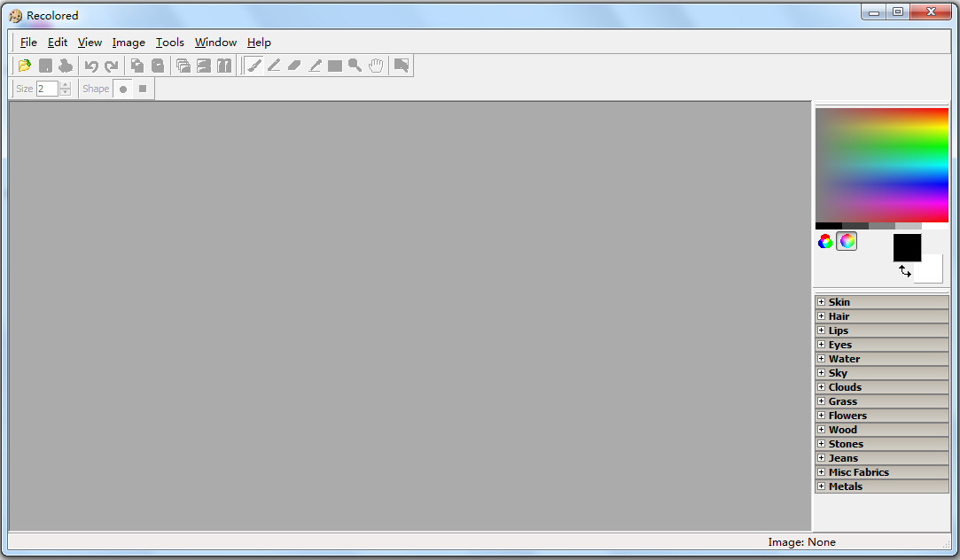The width and height of the screenshot is (960, 560).
Task: Activate the Zoom magnifier tool
Action: (355, 65)
